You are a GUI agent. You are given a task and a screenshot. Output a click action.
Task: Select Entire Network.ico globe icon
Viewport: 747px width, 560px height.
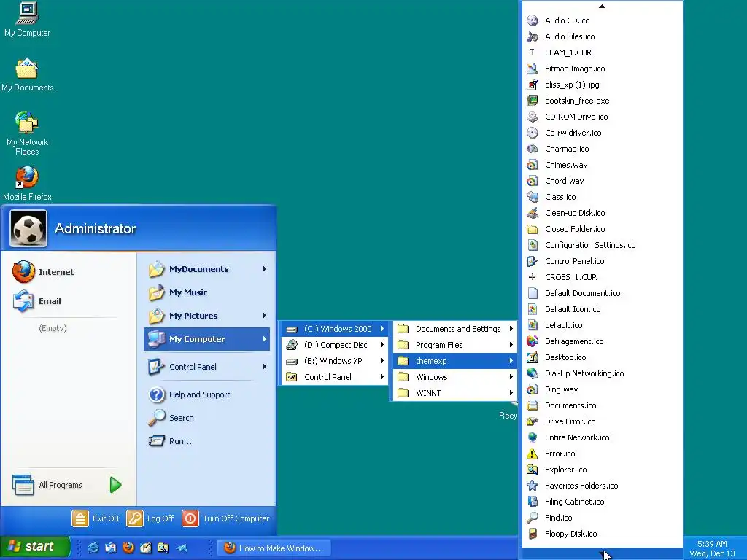pyautogui.click(x=532, y=437)
